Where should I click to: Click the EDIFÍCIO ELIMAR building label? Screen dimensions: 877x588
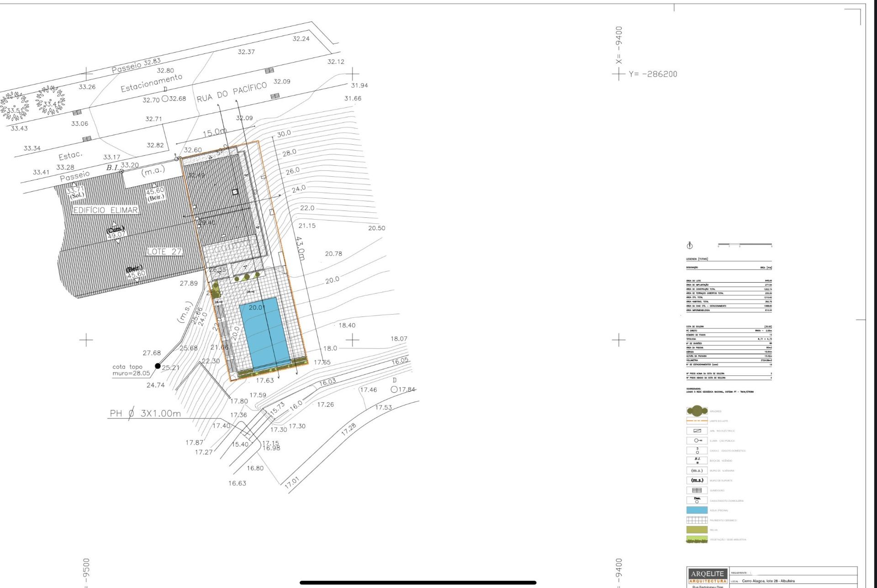[106, 210]
